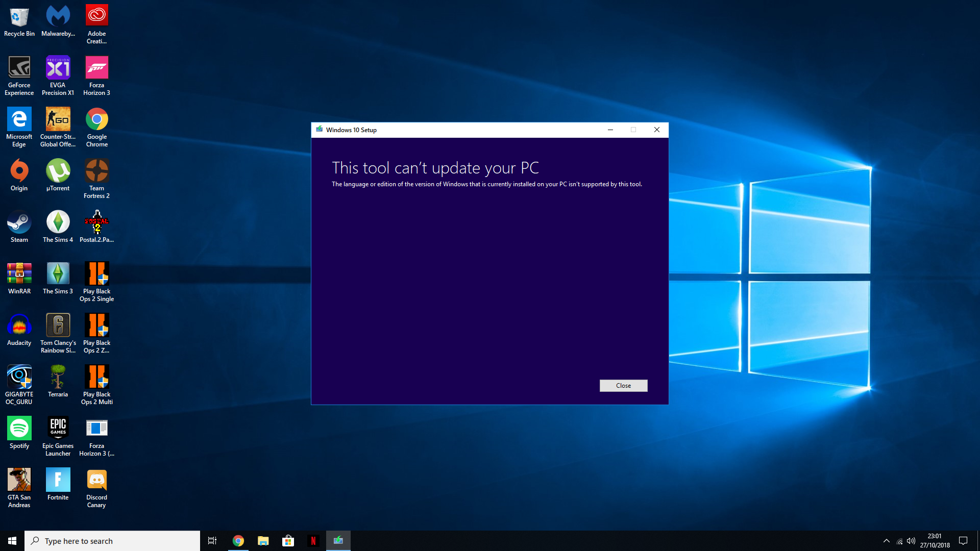Open Microsoft Store from the taskbar

click(x=288, y=541)
